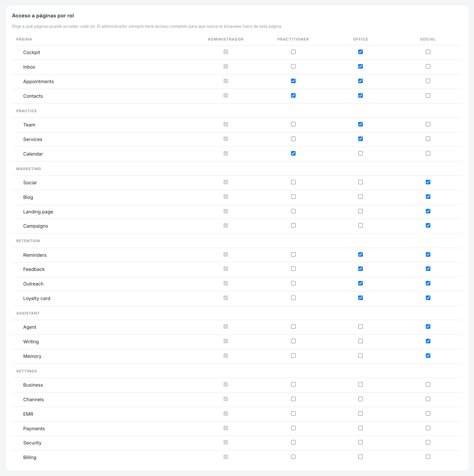This screenshot has height=476, width=474.
Task: Uncheck Reminders for Office role
Action: point(360,254)
